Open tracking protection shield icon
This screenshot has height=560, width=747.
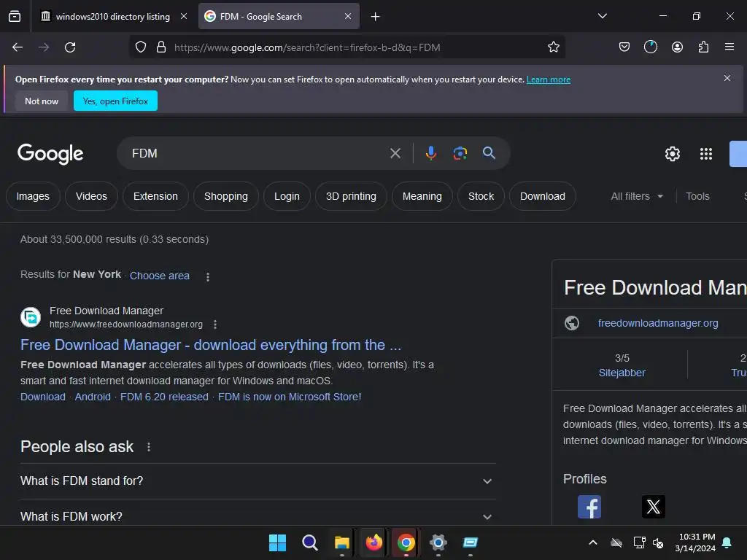click(x=141, y=47)
